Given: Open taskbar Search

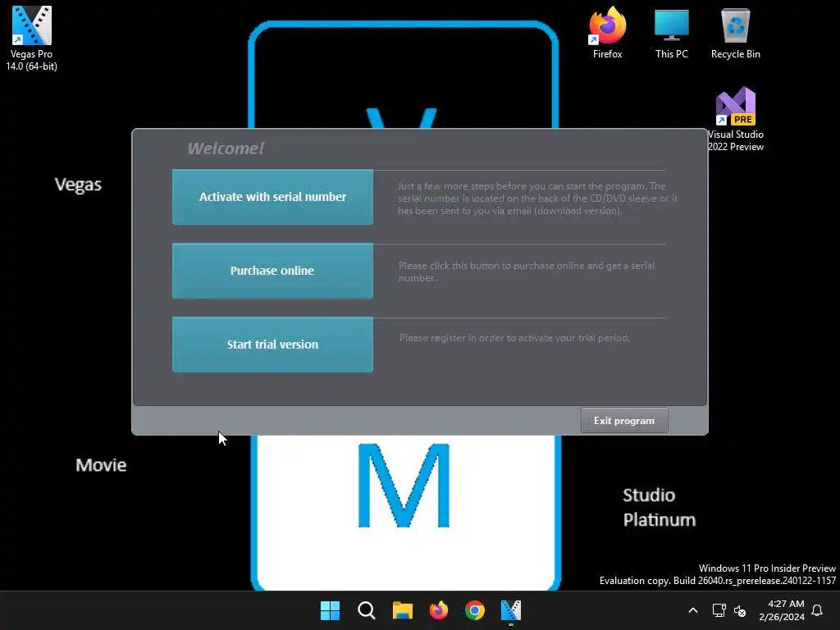Looking at the screenshot, I should [x=367, y=610].
